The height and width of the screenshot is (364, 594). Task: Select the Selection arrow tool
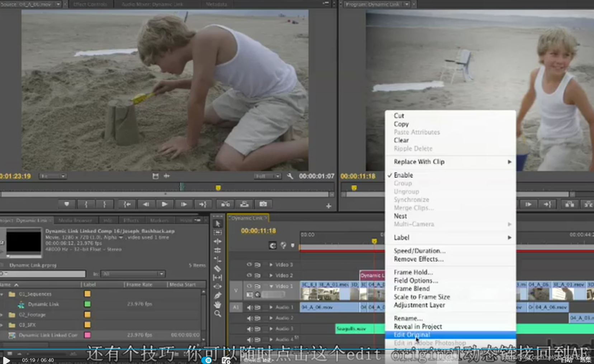pyautogui.click(x=217, y=223)
